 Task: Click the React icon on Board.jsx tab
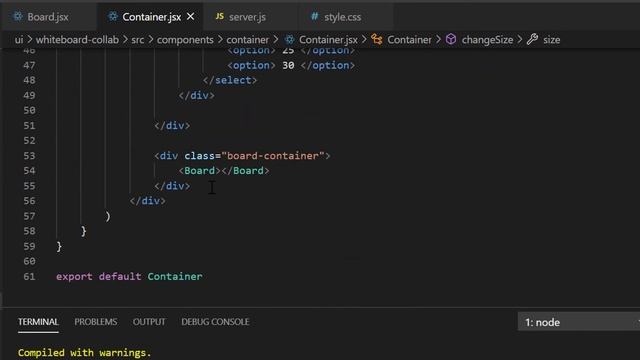[x=18, y=16]
